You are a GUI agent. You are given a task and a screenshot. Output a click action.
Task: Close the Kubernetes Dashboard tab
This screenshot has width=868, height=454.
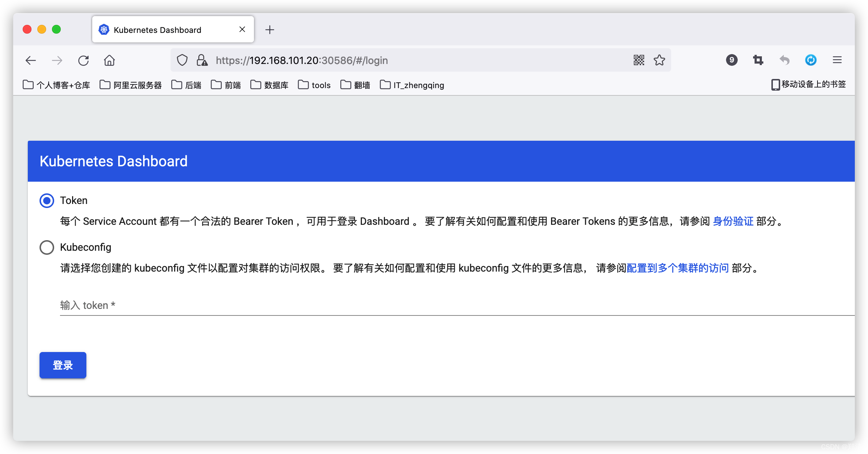242,30
